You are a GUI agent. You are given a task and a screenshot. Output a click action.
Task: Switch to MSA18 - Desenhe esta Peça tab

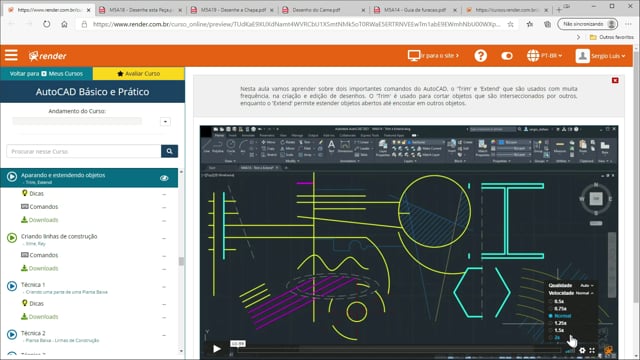click(x=140, y=10)
